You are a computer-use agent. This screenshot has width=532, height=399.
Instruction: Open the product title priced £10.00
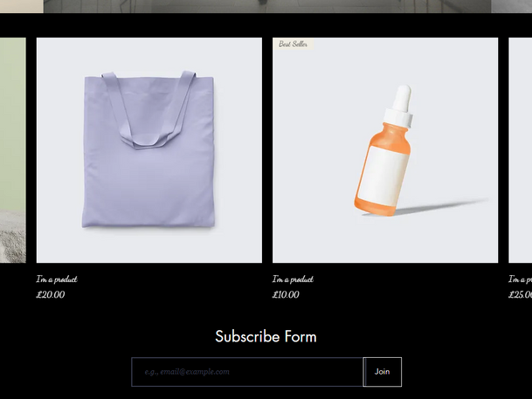tap(293, 279)
